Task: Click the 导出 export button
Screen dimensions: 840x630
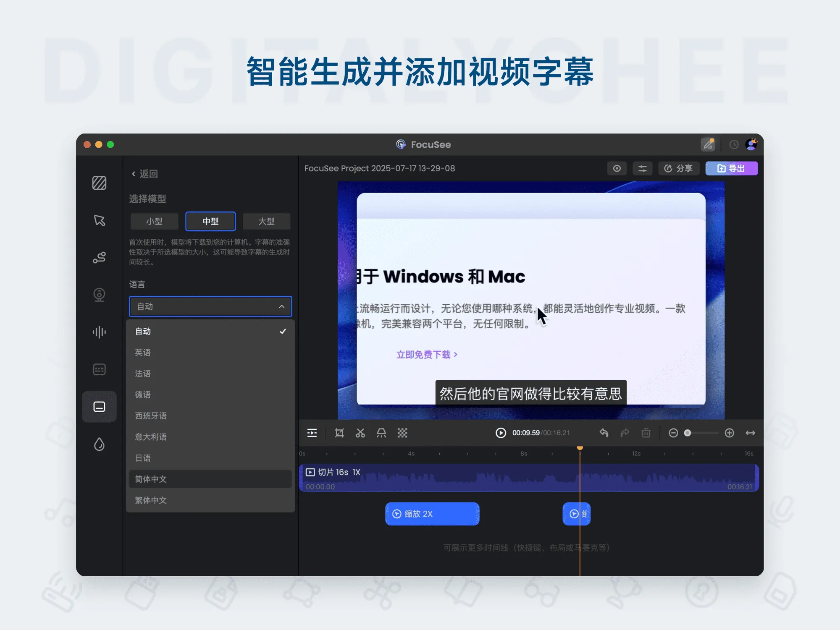Action: [731, 168]
